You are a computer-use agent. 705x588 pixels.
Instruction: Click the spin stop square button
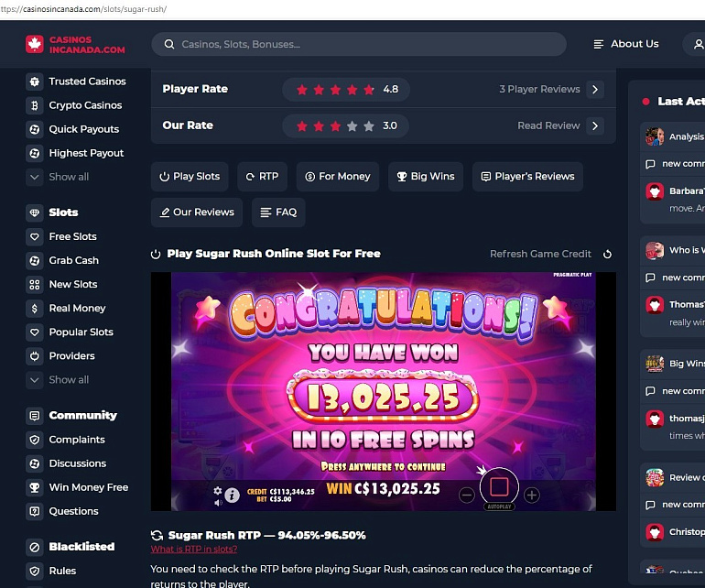pyautogui.click(x=500, y=486)
